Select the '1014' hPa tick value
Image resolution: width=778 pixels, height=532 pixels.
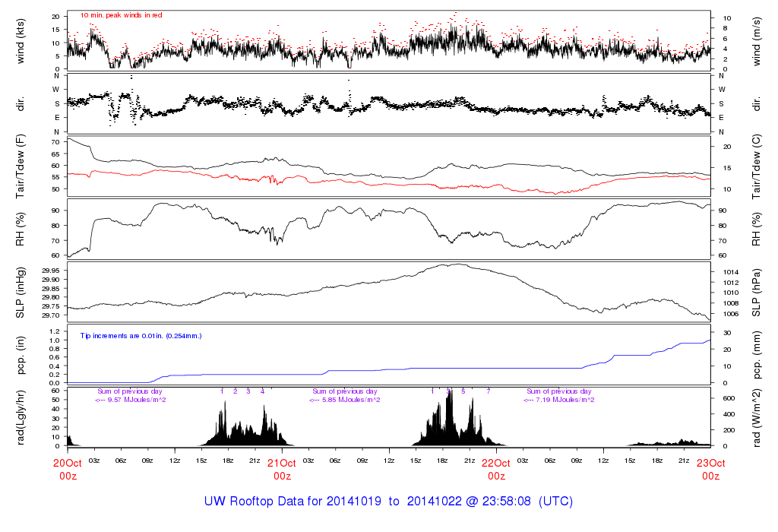(x=731, y=272)
